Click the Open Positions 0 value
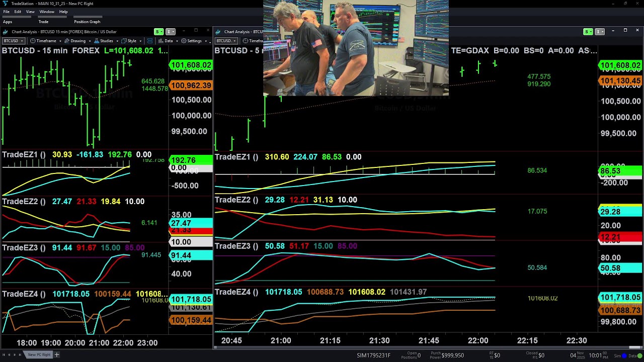 click(x=419, y=355)
